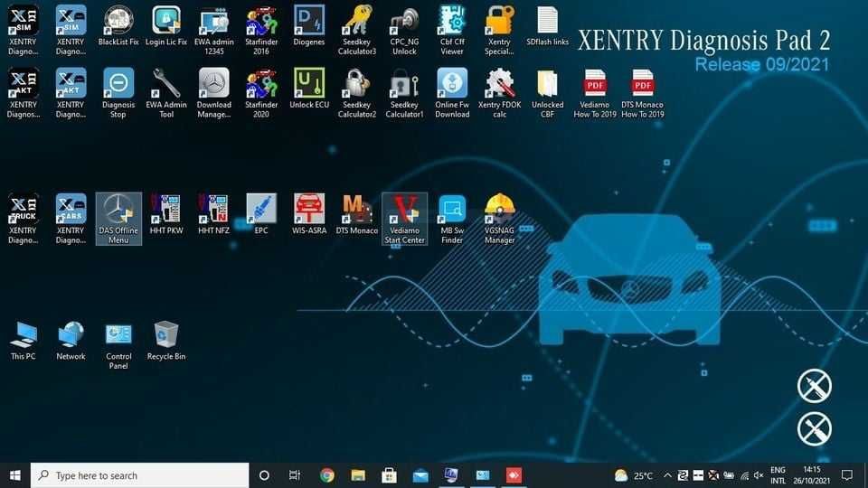Open the blue XENTRY AKT diagnosis shortcut

71,93
